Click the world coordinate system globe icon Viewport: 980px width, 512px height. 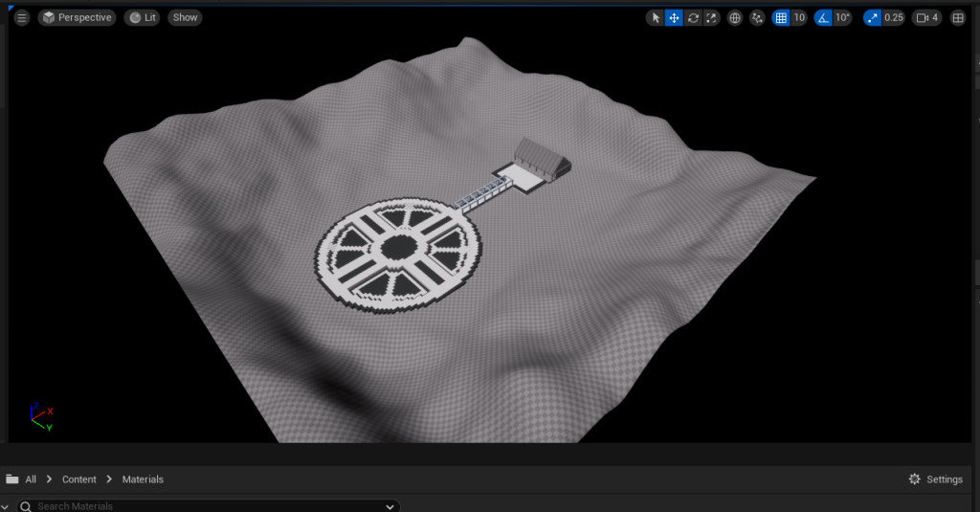coord(735,17)
